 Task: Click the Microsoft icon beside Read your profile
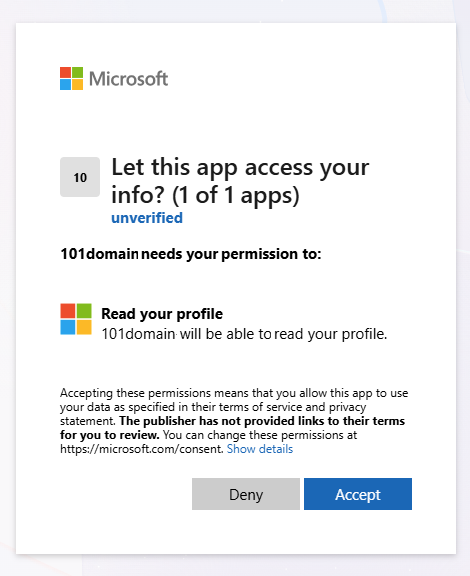click(76, 319)
